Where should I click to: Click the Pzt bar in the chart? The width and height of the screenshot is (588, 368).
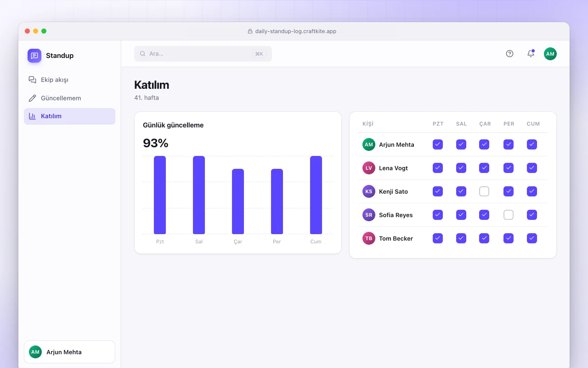tap(160, 195)
